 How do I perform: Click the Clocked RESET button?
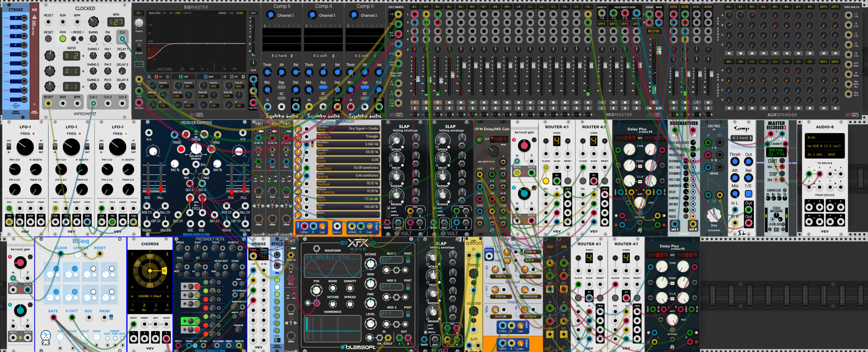48,39
